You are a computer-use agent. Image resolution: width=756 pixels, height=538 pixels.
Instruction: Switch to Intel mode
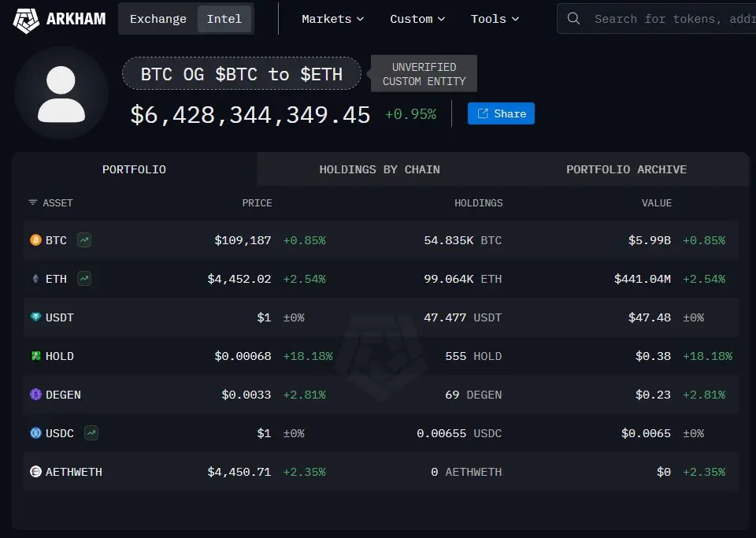coord(224,19)
